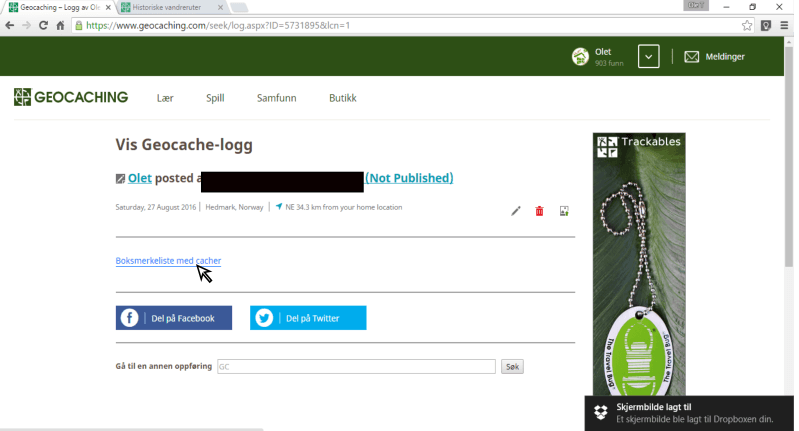Open the Boksmerkeliste med cacher link
The height and width of the screenshot is (431, 799).
168,260
